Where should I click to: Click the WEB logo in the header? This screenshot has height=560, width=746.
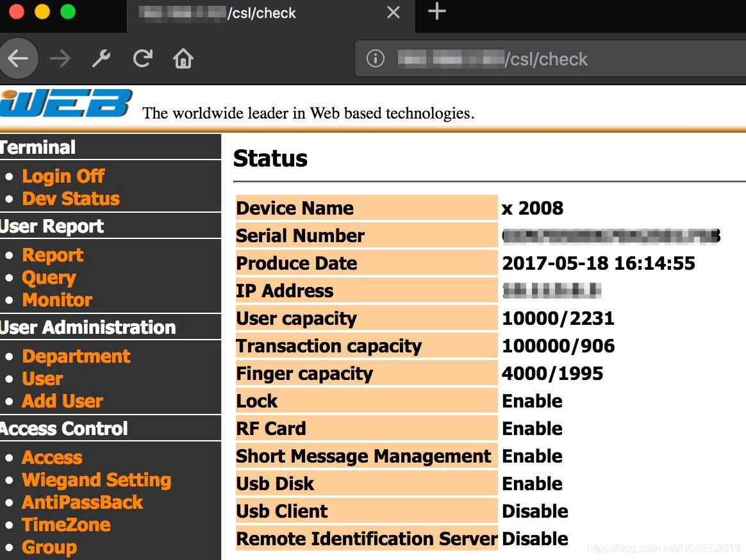click(x=65, y=103)
